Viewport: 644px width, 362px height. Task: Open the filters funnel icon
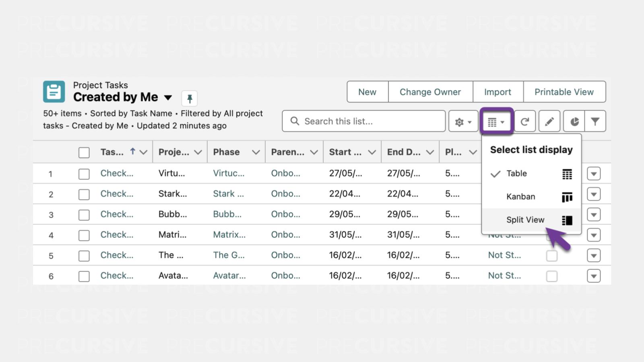coord(595,121)
